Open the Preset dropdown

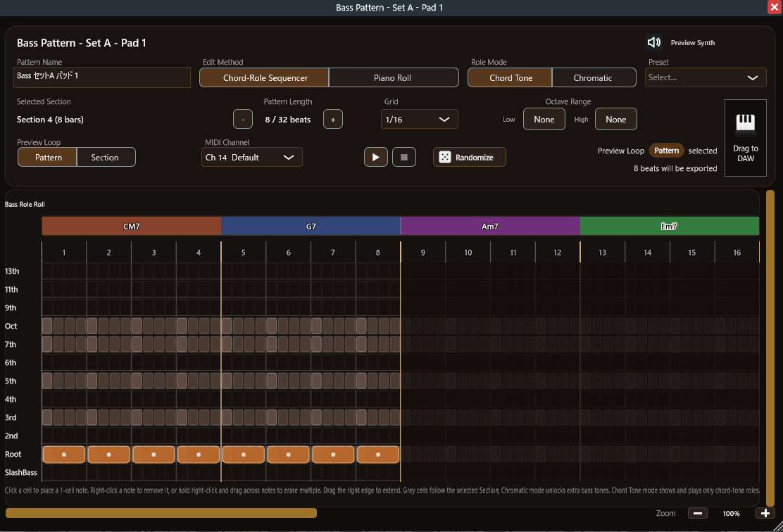(706, 78)
